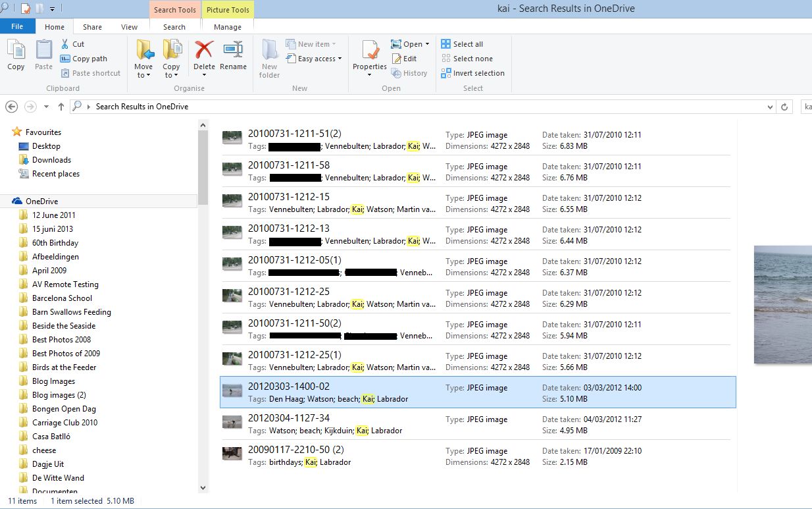Switch to the View ribbon tab
This screenshot has width=812, height=509.
click(130, 27)
